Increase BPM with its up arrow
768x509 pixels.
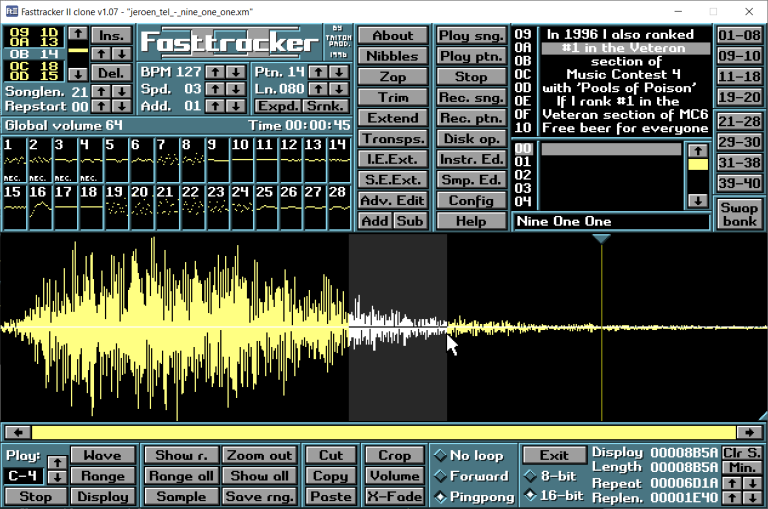(x=215, y=72)
